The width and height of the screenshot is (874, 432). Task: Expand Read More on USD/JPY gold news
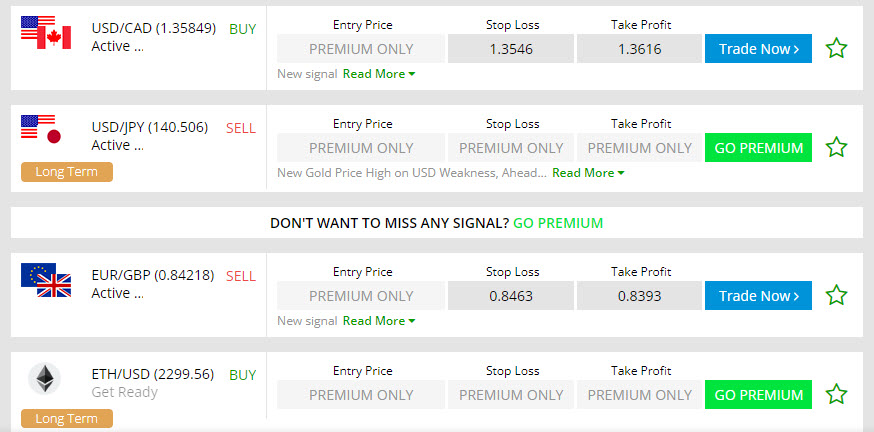[588, 173]
